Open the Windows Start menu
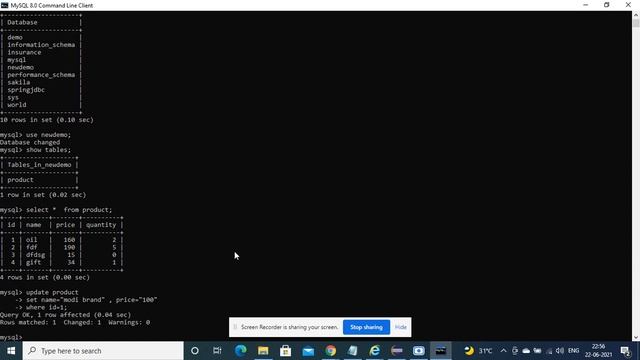This screenshot has height=360, width=640. (11, 351)
